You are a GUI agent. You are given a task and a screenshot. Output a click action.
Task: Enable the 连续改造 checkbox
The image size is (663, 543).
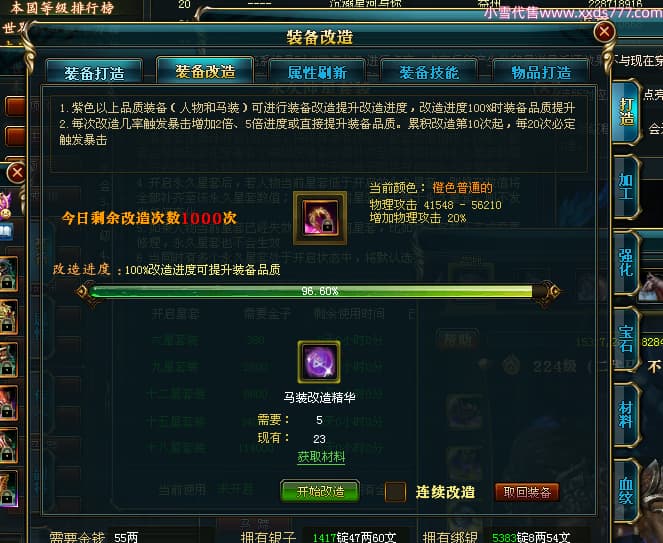point(395,492)
